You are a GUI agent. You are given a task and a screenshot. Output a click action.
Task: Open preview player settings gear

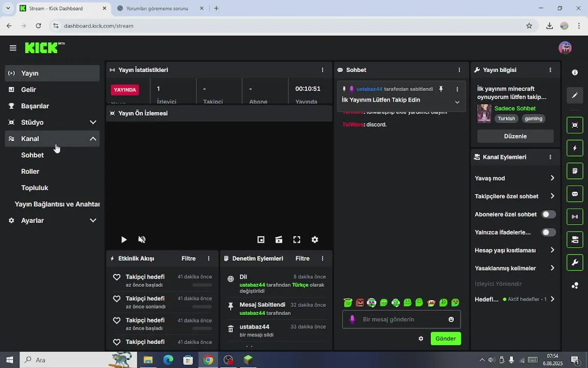click(x=314, y=240)
